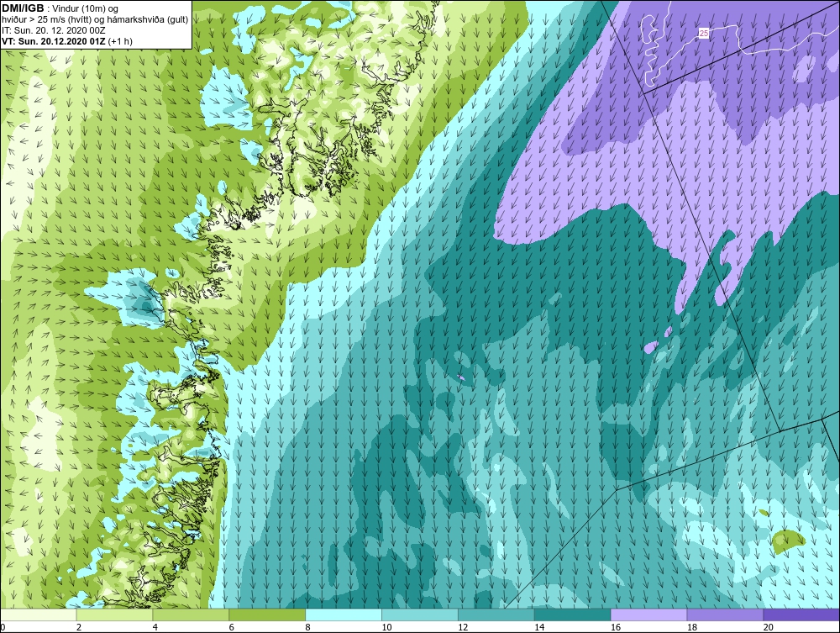Click the legend scale value '2'

(x=79, y=627)
